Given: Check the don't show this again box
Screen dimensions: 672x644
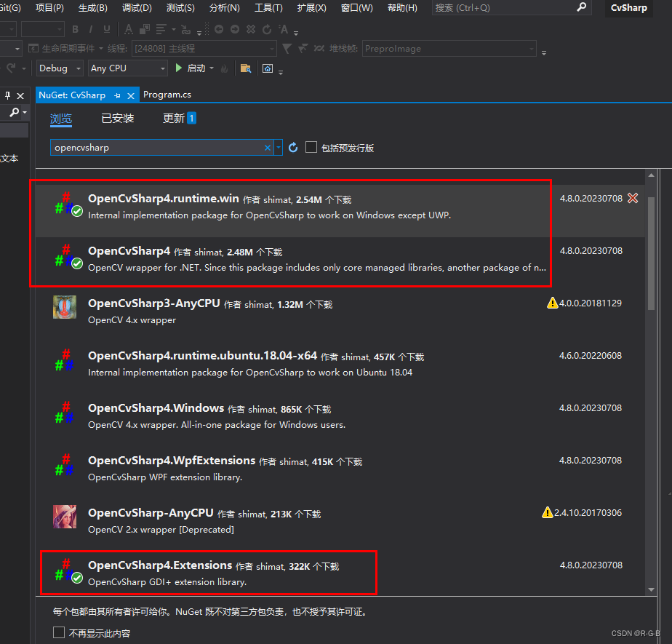Looking at the screenshot, I should (x=59, y=632).
